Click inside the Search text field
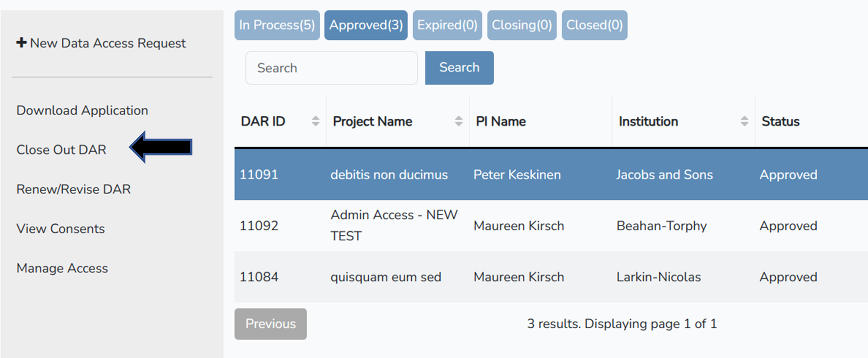The image size is (868, 358). coord(331,68)
